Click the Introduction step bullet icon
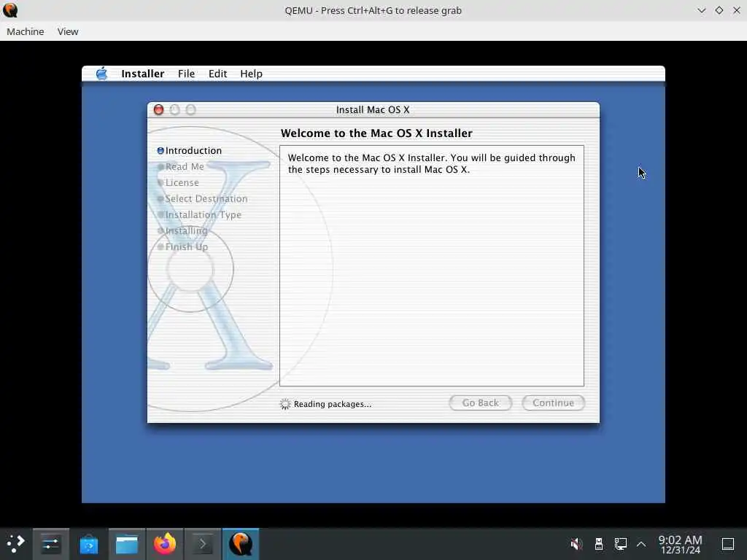747x560 pixels. 160,150
